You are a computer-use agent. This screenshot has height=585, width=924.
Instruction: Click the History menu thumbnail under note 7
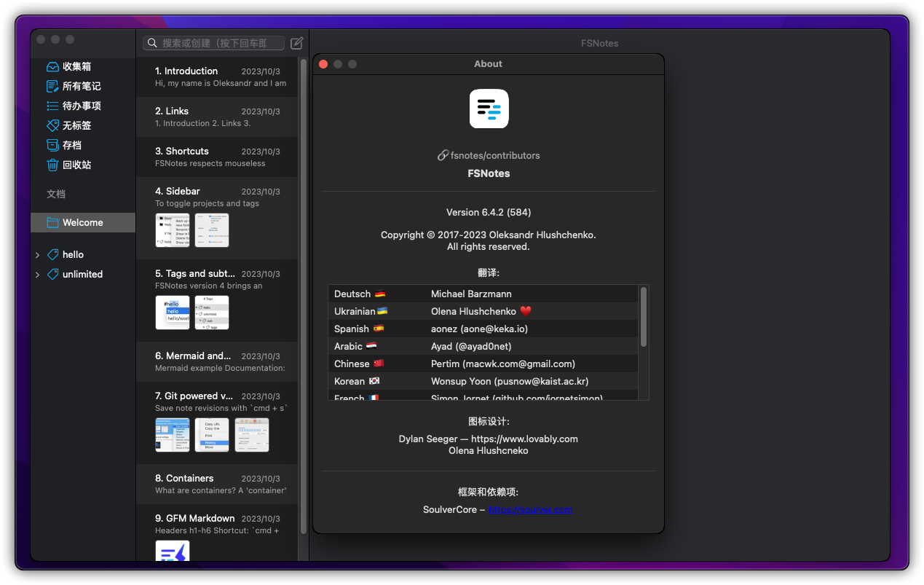212,435
